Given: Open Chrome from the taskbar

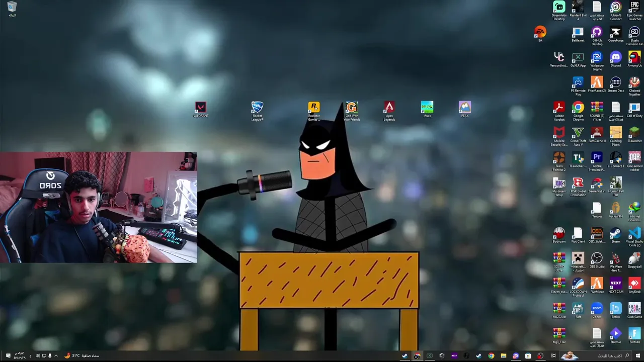Looking at the screenshot, I should (x=491, y=356).
